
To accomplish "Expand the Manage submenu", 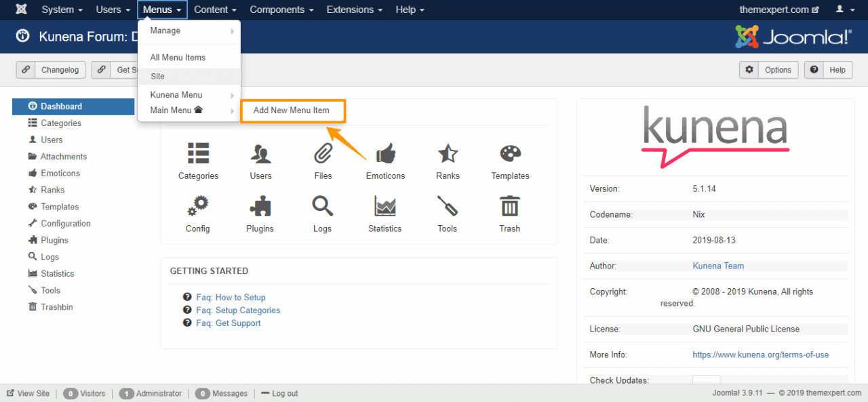I will coord(165,31).
